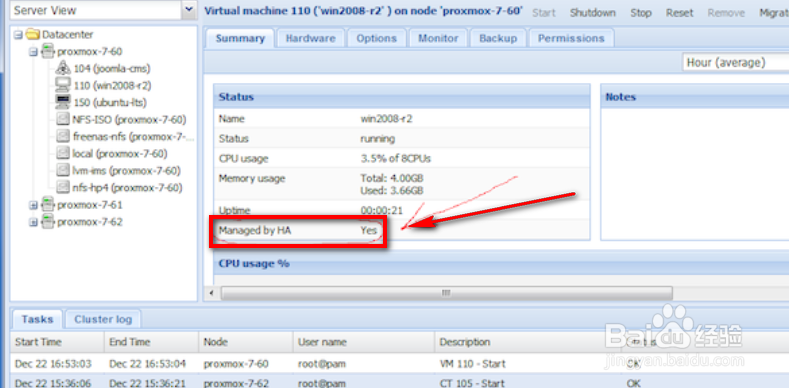Open the Permissions tab
The width and height of the screenshot is (789, 388).
571,38
